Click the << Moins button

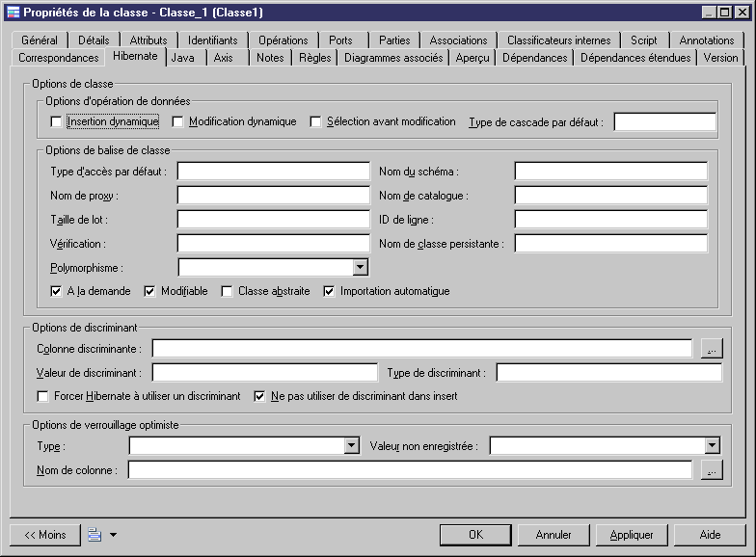click(44, 535)
